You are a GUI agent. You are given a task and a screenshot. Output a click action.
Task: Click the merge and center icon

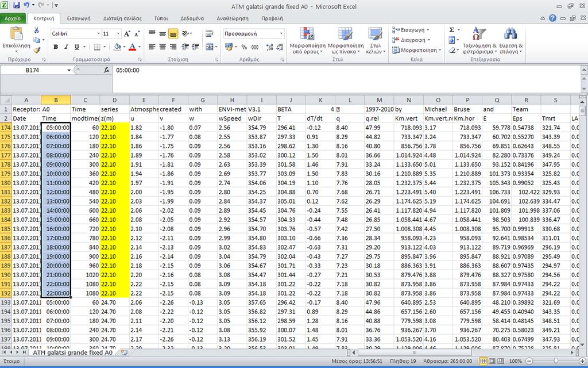click(x=209, y=47)
